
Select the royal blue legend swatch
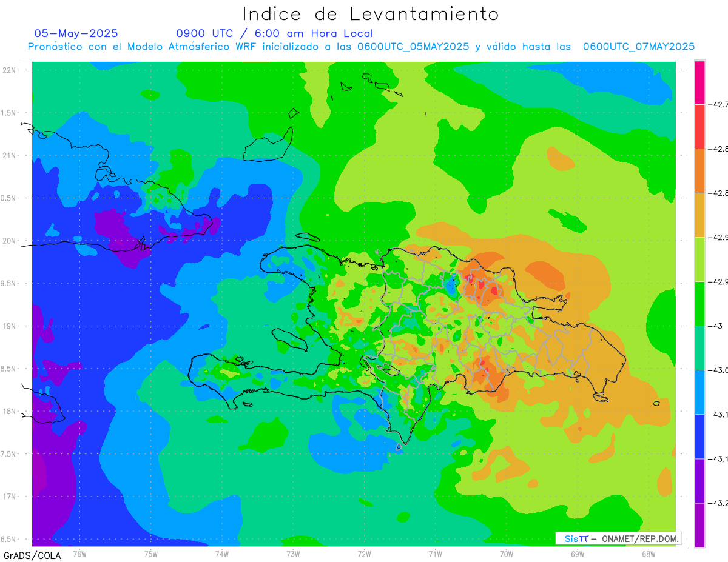tap(699, 437)
